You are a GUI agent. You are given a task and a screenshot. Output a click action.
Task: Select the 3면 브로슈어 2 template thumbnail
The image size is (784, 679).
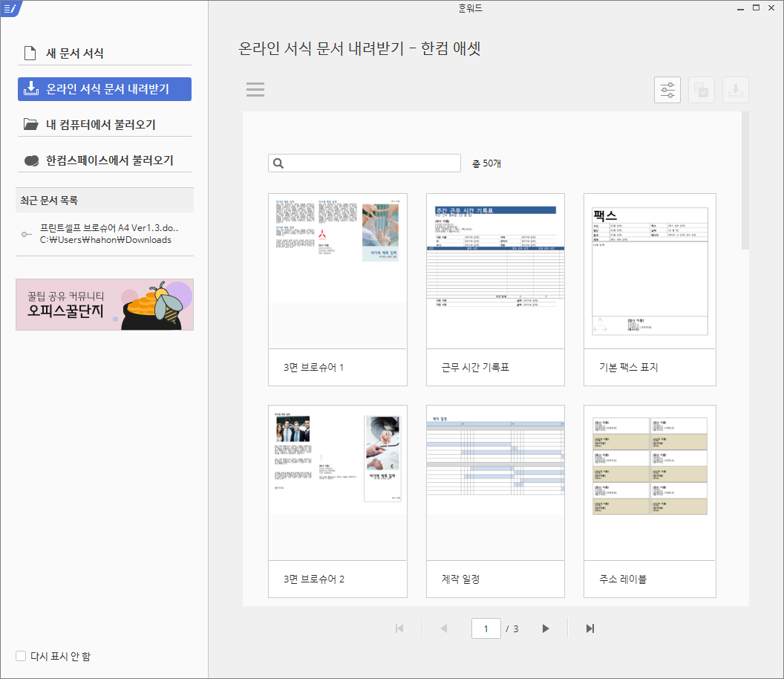click(338, 501)
